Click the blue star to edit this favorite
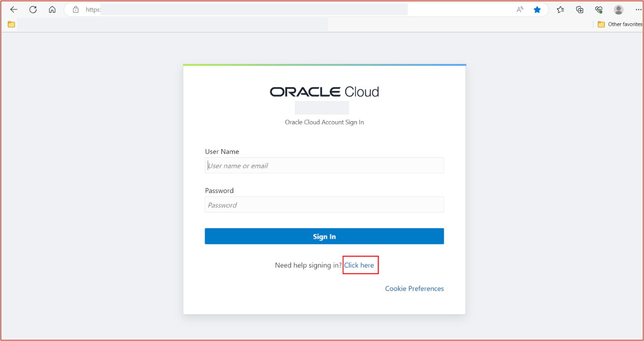The height and width of the screenshot is (341, 644). coord(537,9)
